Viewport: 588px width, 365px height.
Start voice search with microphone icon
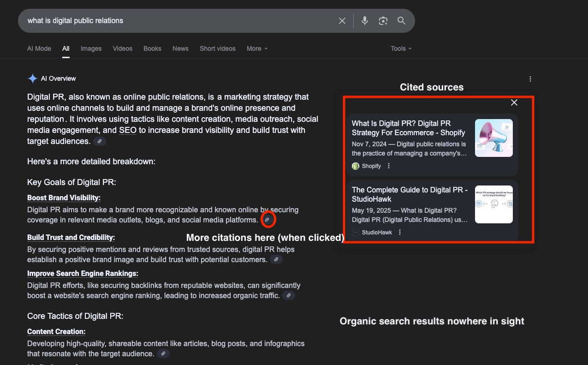[364, 21]
